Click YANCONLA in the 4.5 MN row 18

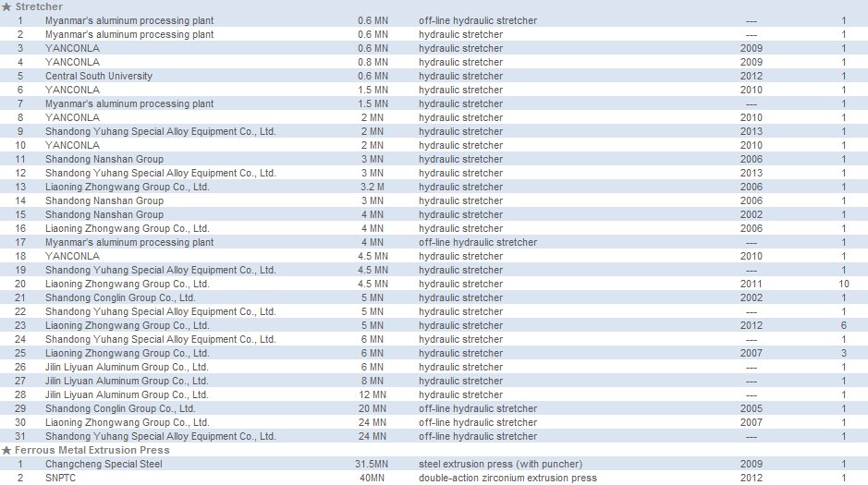pos(72,256)
